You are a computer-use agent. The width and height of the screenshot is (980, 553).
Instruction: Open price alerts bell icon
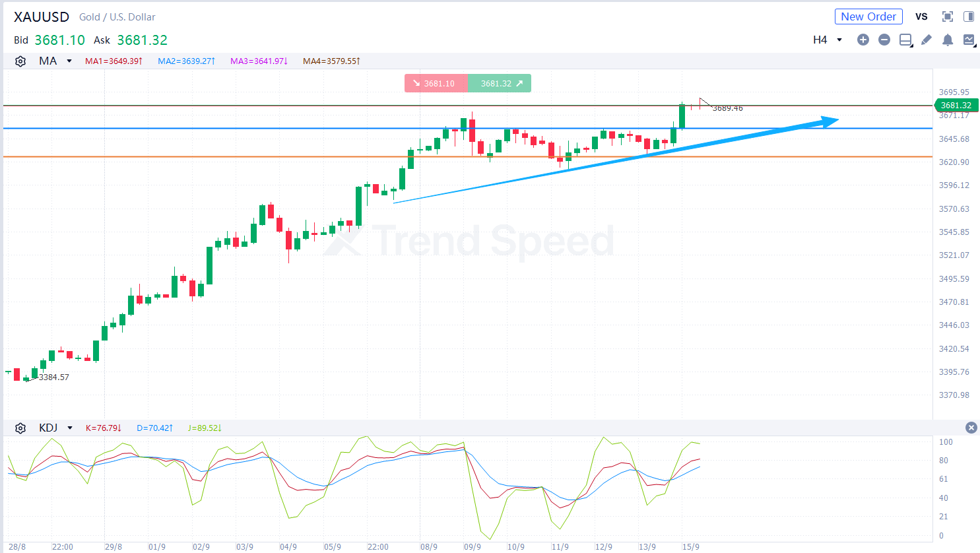(948, 40)
